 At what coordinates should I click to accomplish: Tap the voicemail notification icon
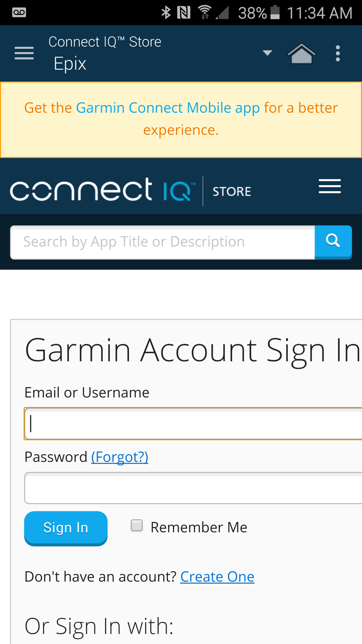coord(19,13)
